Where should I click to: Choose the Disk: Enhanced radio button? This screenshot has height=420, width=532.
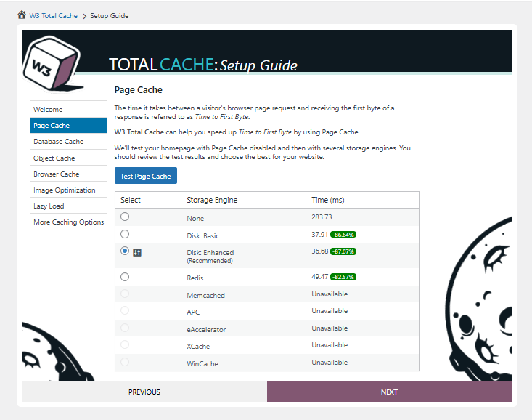125,251
